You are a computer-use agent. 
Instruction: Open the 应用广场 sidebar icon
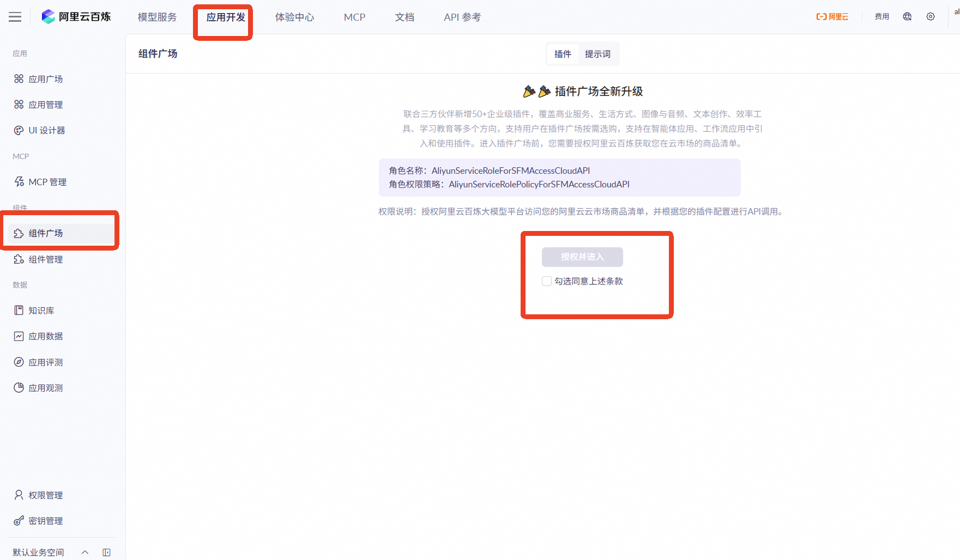[19, 79]
